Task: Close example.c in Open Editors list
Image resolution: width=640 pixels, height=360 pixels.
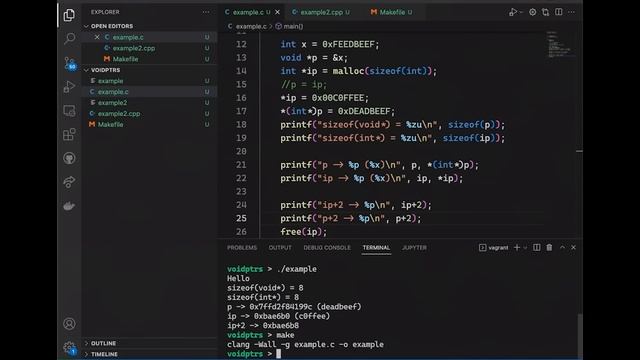Action: point(97,37)
